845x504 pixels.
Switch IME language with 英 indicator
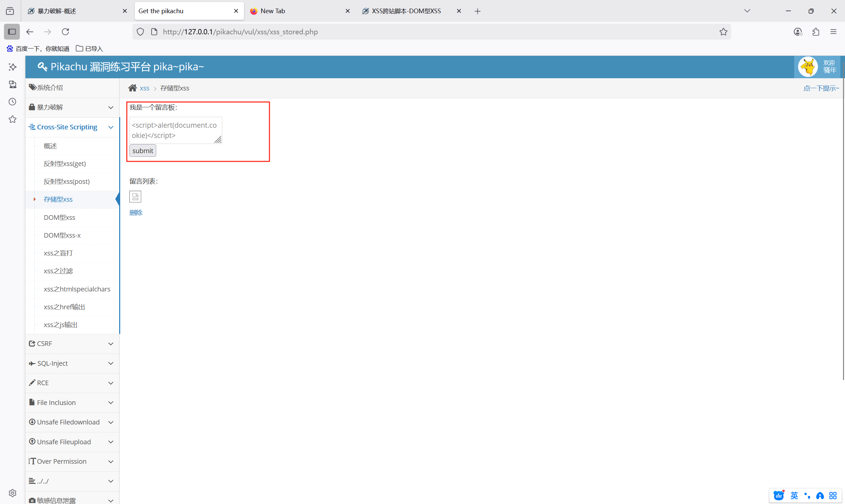pyautogui.click(x=794, y=495)
